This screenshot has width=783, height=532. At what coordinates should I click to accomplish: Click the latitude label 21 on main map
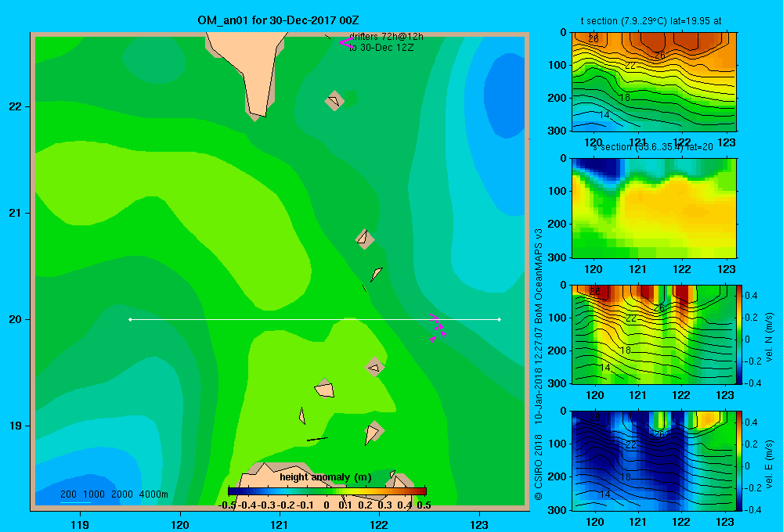coord(16,213)
